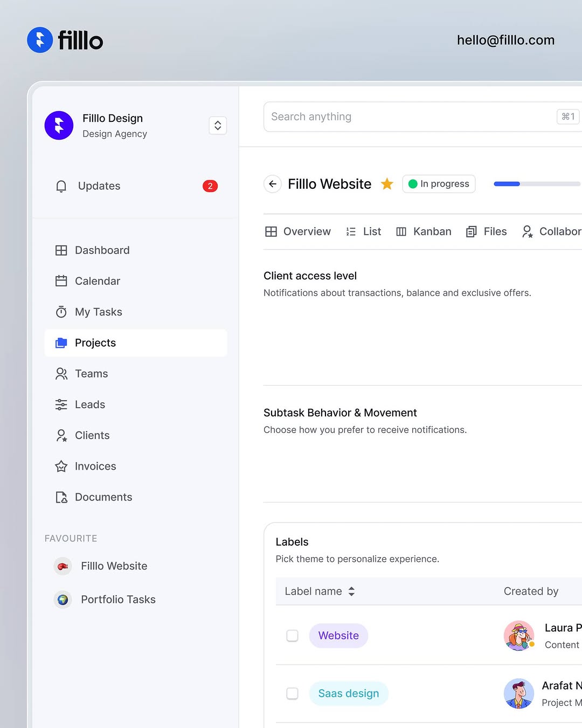The width and height of the screenshot is (582, 728).
Task: Click the Leads sliders icon
Action: [61, 404]
